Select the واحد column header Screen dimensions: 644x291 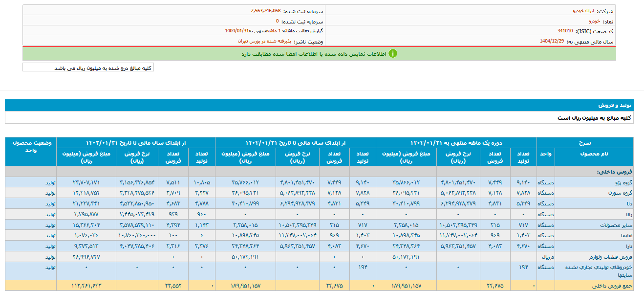point(545,154)
